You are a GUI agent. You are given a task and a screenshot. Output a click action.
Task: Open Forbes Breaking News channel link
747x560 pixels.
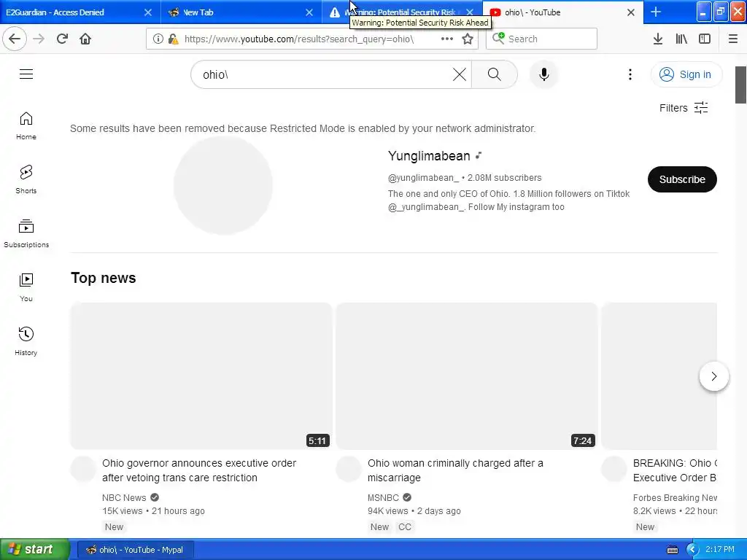(675, 497)
